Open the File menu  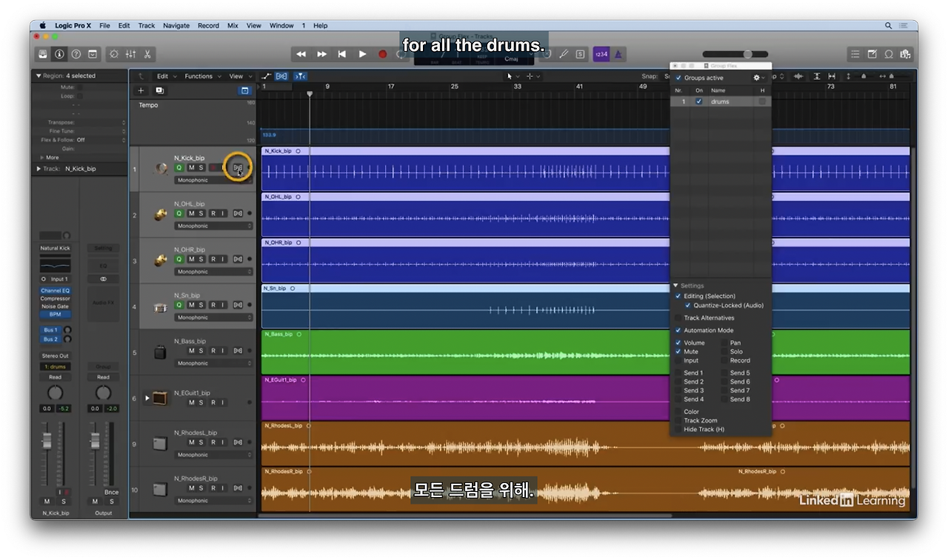[x=104, y=25]
